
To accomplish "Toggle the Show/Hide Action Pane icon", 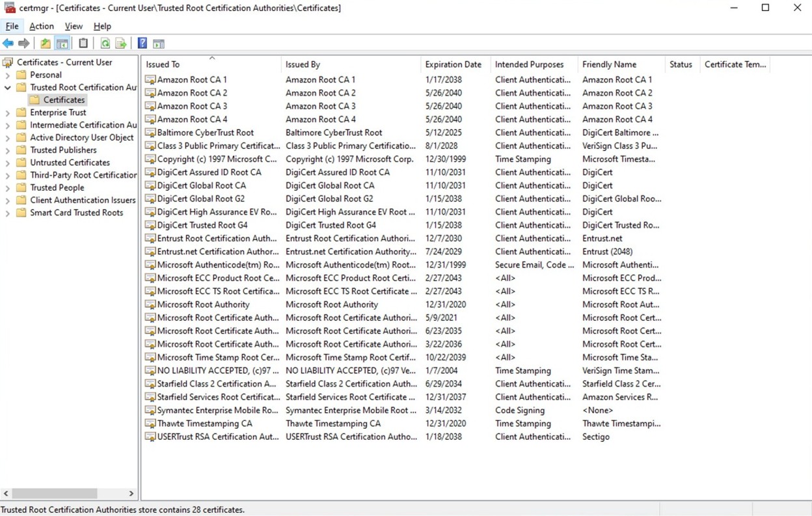I will pos(159,42).
